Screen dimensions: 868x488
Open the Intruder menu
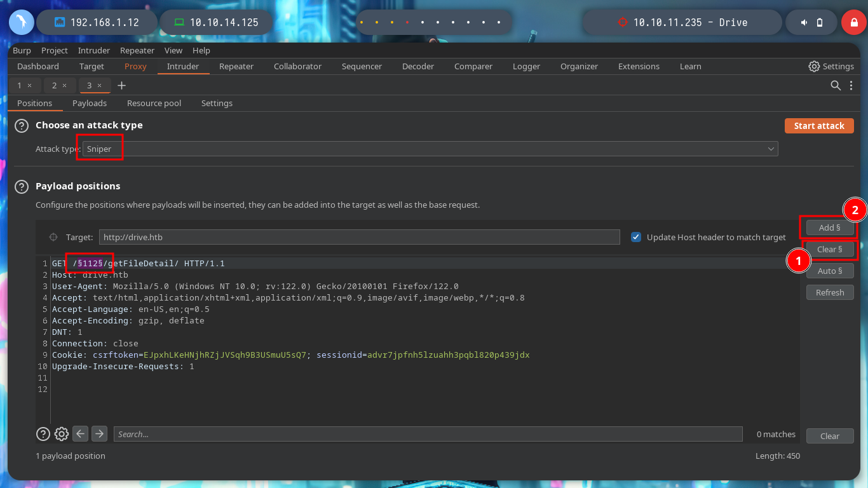click(x=94, y=50)
